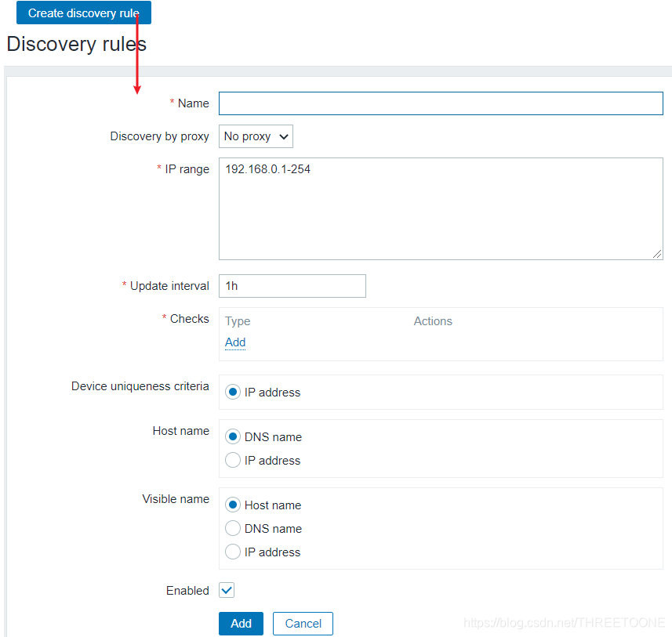Select IP address for Host name

point(233,460)
